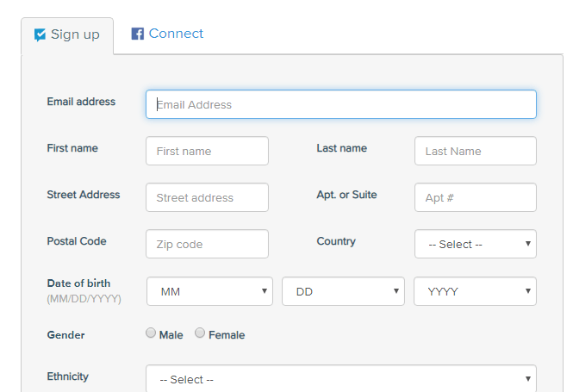Open the DD day dropdown

(x=343, y=291)
